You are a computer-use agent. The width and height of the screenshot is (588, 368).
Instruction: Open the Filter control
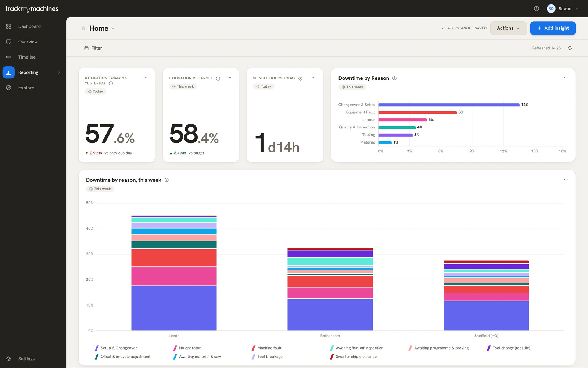tap(93, 48)
